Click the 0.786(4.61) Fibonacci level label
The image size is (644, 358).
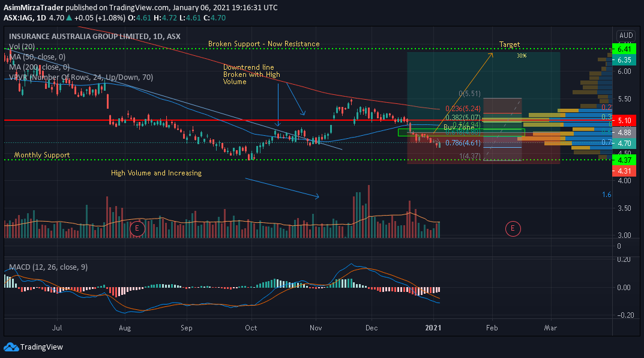click(463, 142)
